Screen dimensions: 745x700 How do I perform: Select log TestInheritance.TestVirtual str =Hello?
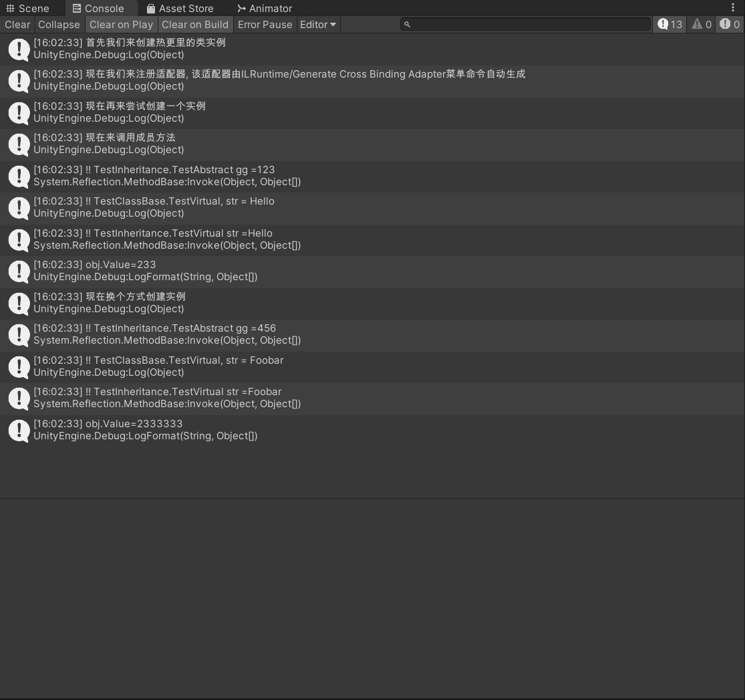(373, 239)
